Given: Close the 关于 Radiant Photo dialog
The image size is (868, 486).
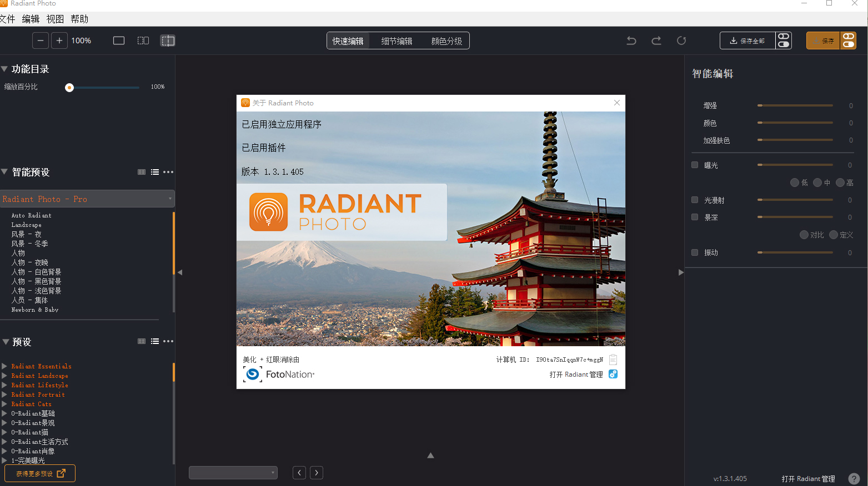Looking at the screenshot, I should (617, 103).
